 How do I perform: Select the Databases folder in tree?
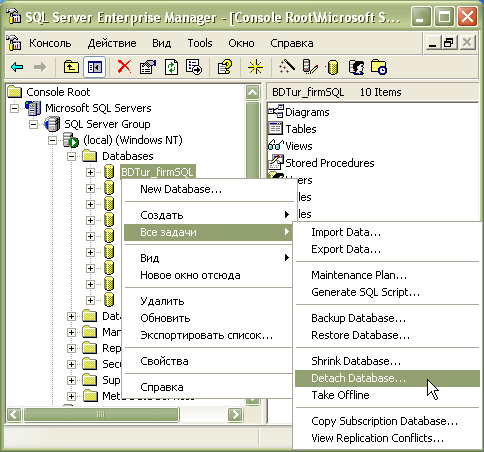pos(127,156)
